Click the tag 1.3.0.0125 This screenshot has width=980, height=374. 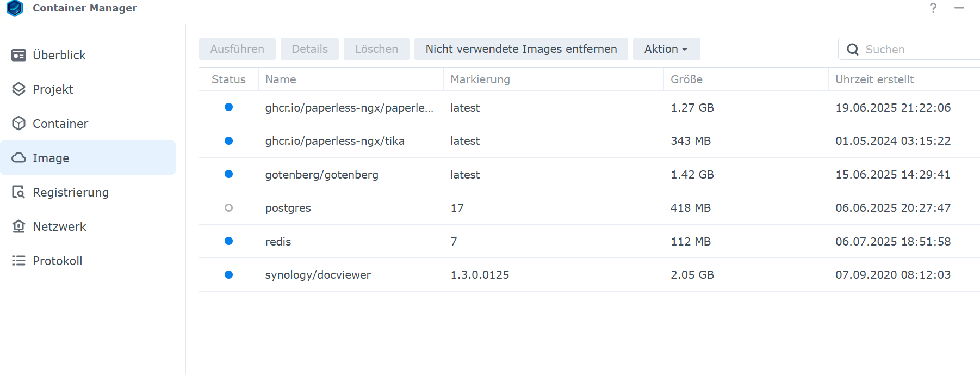pos(480,275)
